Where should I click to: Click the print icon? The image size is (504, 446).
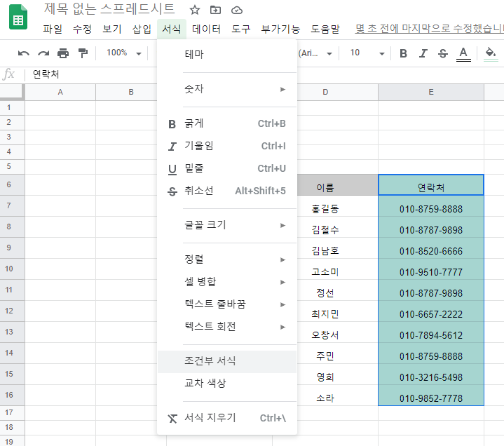pyautogui.click(x=63, y=53)
